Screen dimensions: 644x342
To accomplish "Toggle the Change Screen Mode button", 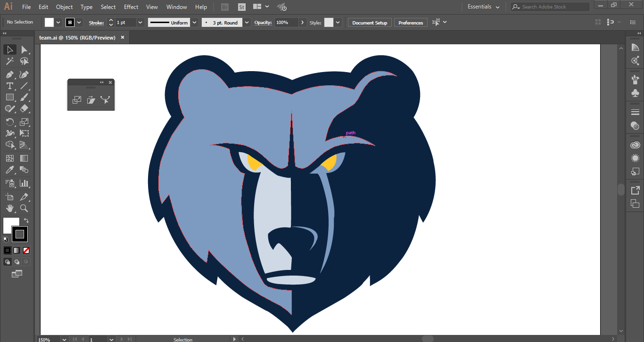I will point(17,274).
